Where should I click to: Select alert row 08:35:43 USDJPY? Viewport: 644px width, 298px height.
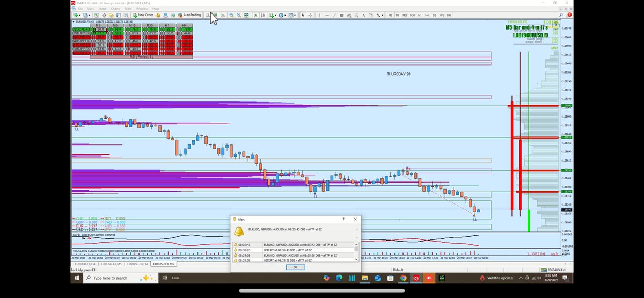tap(294, 250)
